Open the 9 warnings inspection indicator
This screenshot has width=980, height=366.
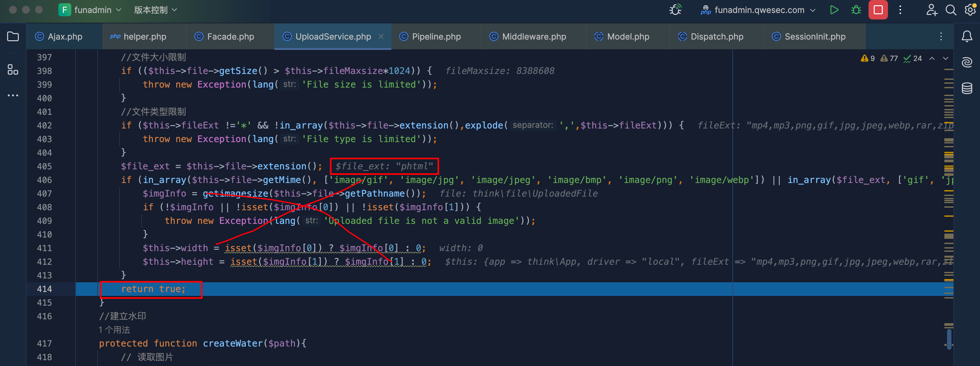(x=868, y=58)
